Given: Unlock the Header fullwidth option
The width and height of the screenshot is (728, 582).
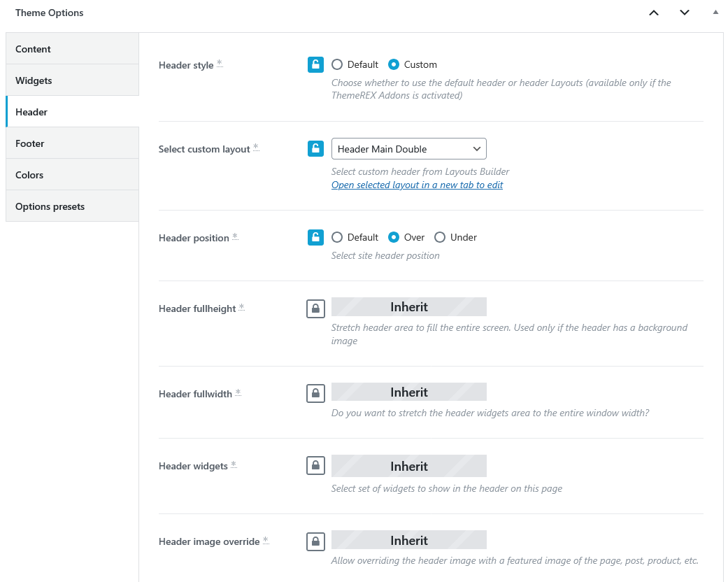Looking at the screenshot, I should pyautogui.click(x=315, y=393).
